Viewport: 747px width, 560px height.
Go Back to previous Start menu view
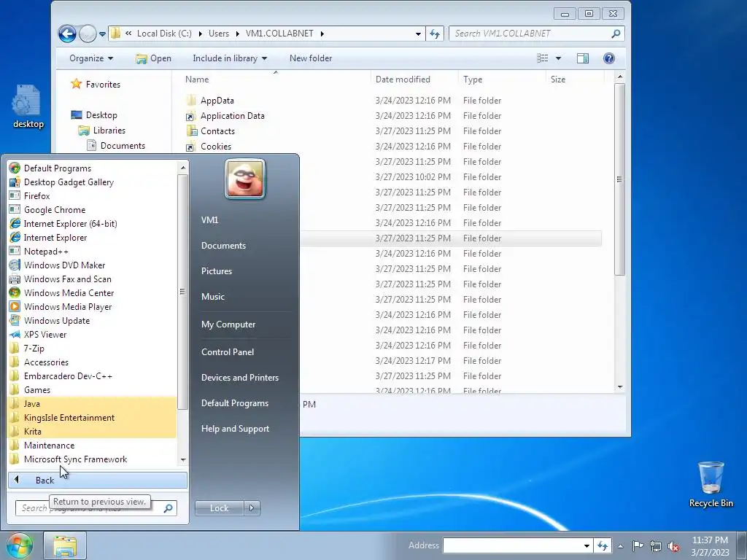[98, 480]
